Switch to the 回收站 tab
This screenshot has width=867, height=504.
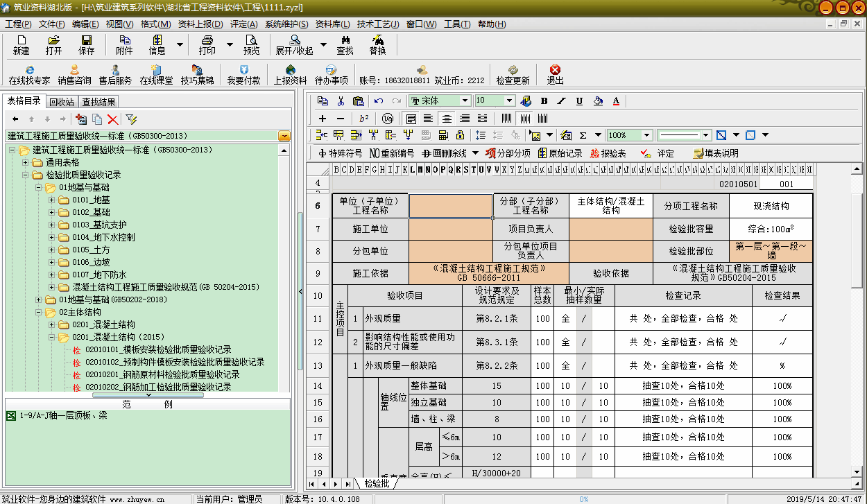(x=62, y=101)
